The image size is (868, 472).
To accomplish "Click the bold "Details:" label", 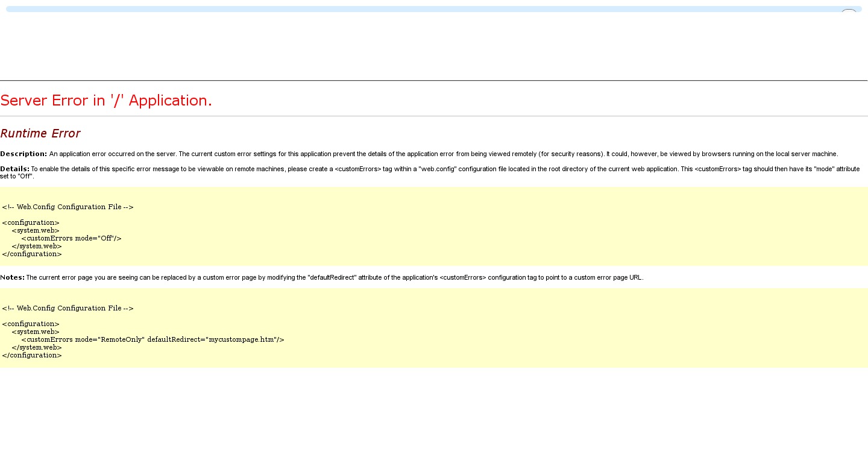I will pos(15,169).
